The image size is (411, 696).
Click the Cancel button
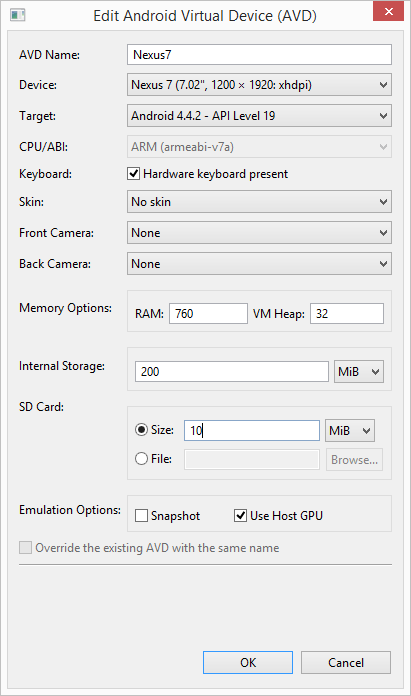click(x=346, y=663)
